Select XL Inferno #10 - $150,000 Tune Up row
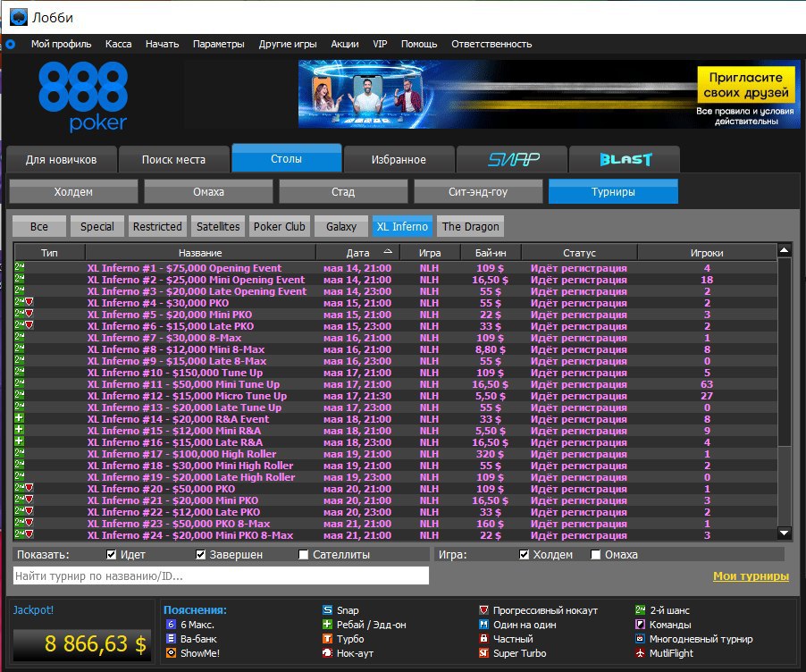The width and height of the screenshot is (806, 672). [x=395, y=373]
